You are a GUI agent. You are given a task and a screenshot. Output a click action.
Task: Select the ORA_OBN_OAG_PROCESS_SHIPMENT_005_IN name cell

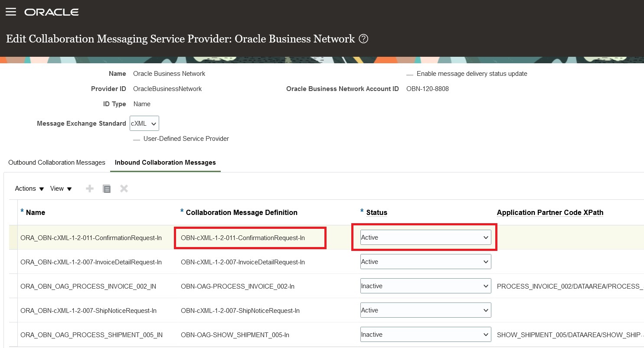(x=92, y=335)
